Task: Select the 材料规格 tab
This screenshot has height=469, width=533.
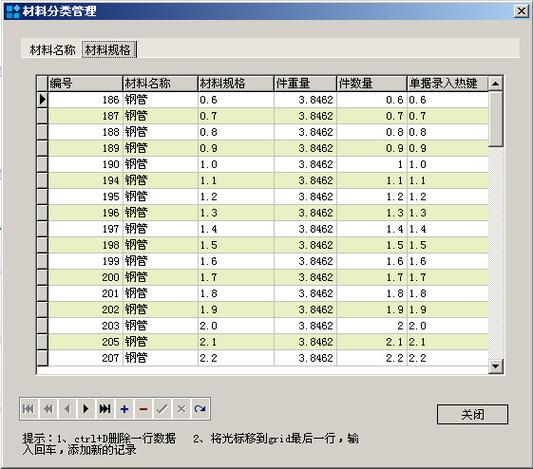Action: (108, 50)
